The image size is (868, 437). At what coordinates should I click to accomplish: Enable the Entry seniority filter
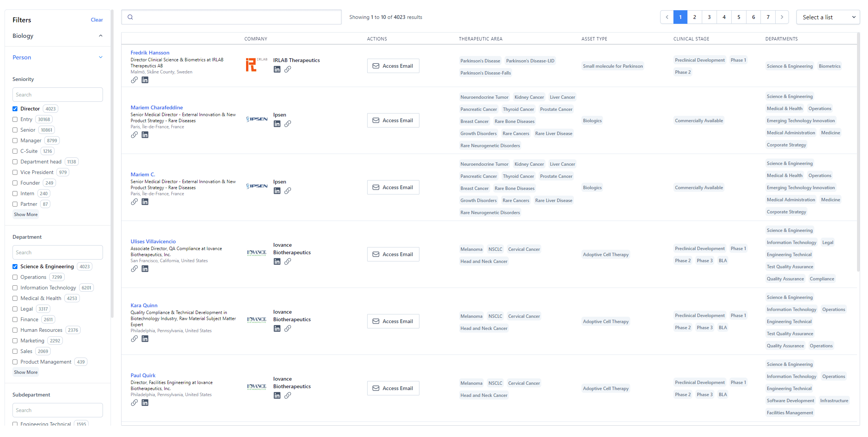[15, 119]
